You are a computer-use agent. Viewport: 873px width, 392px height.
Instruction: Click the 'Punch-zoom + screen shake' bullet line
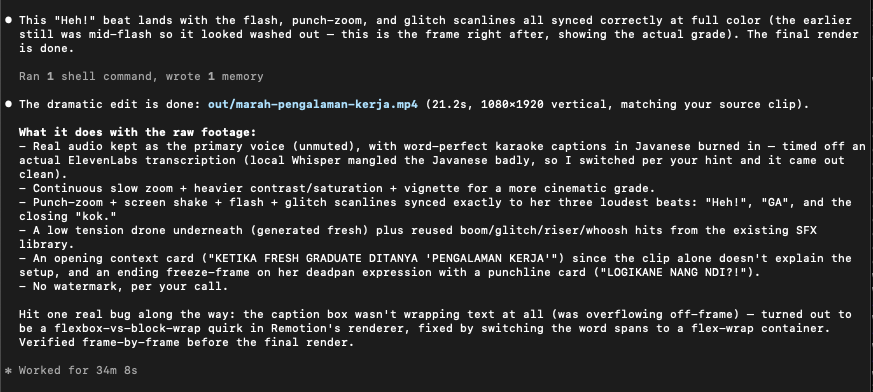tap(435, 209)
